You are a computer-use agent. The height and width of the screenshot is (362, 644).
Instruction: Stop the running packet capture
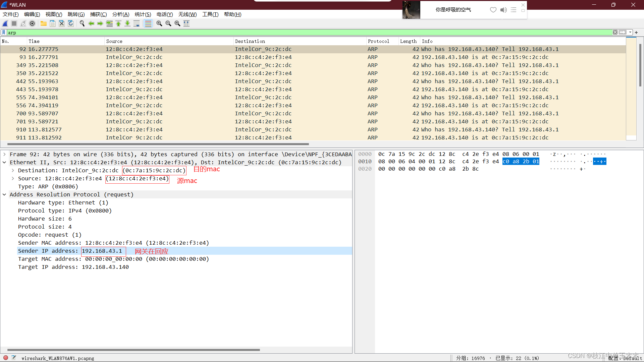point(14,23)
